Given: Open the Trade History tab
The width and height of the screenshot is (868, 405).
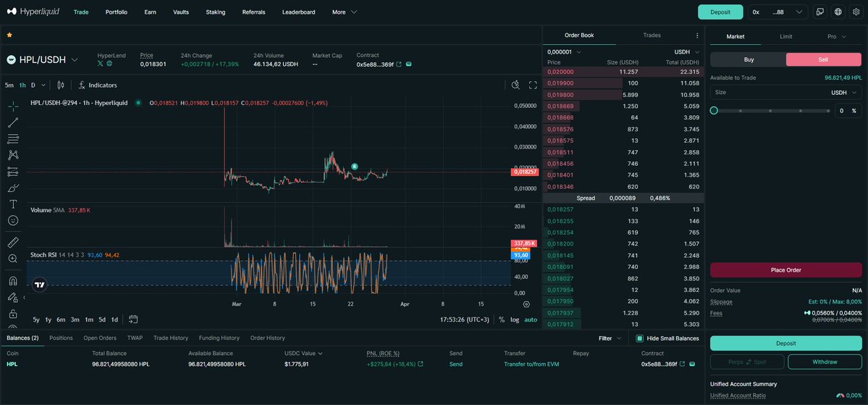Looking at the screenshot, I should tap(171, 338).
